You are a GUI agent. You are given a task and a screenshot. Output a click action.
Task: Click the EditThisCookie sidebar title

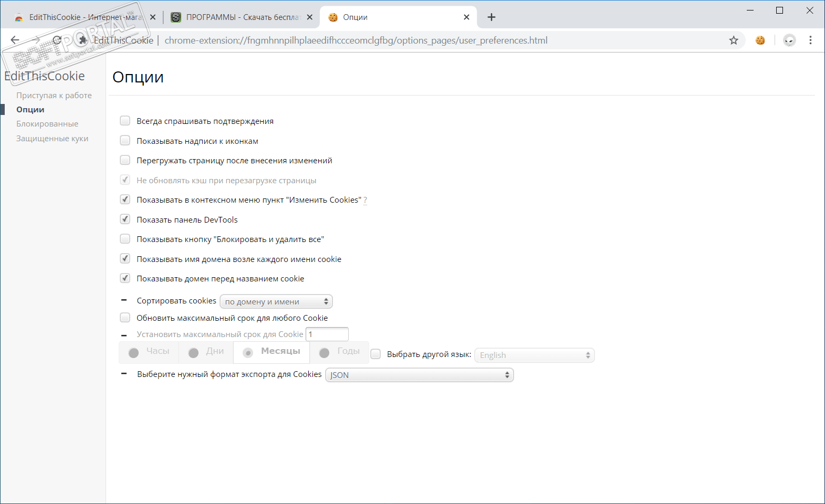[x=45, y=76]
